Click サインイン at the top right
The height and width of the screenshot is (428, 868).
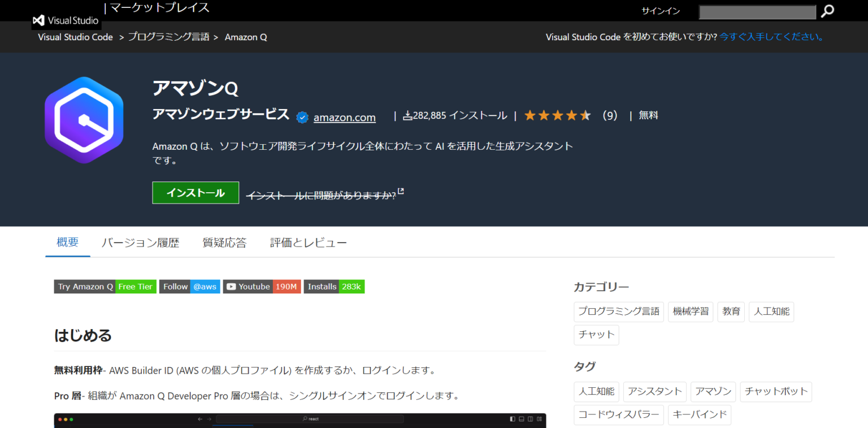[x=660, y=10]
